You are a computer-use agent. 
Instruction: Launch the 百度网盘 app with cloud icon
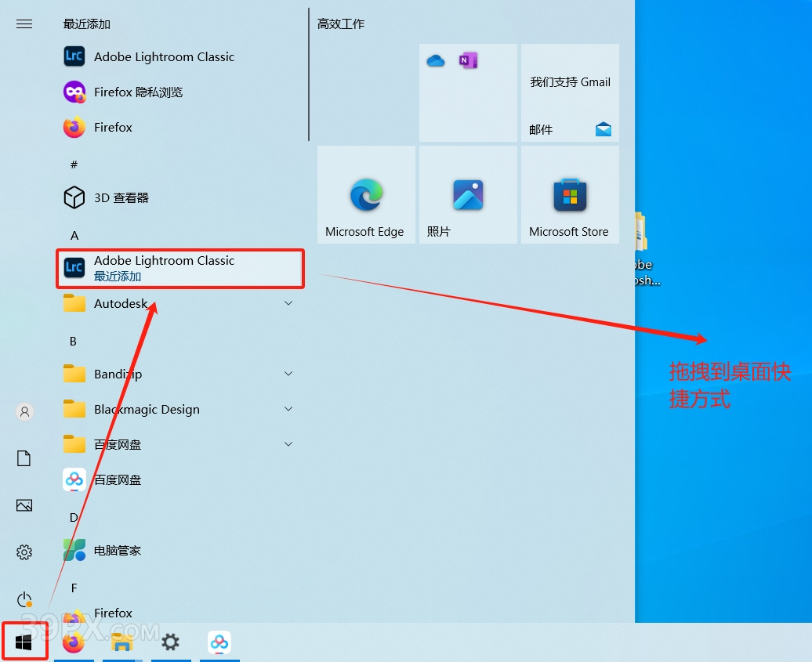pos(180,479)
